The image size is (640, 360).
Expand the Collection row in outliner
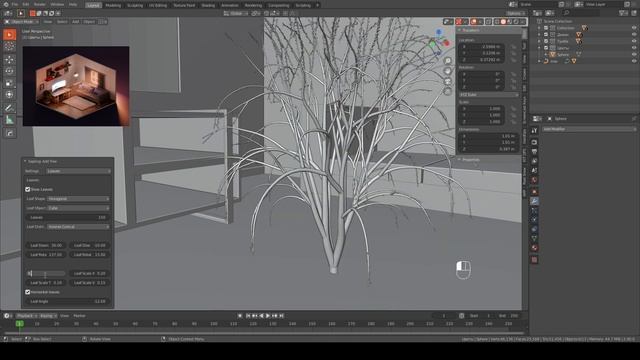(x=539, y=28)
